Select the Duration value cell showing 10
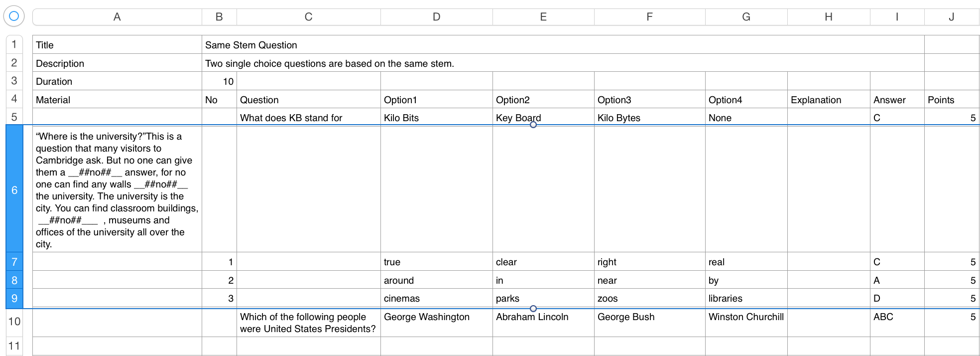Image resolution: width=980 pixels, height=356 pixels. [x=219, y=81]
